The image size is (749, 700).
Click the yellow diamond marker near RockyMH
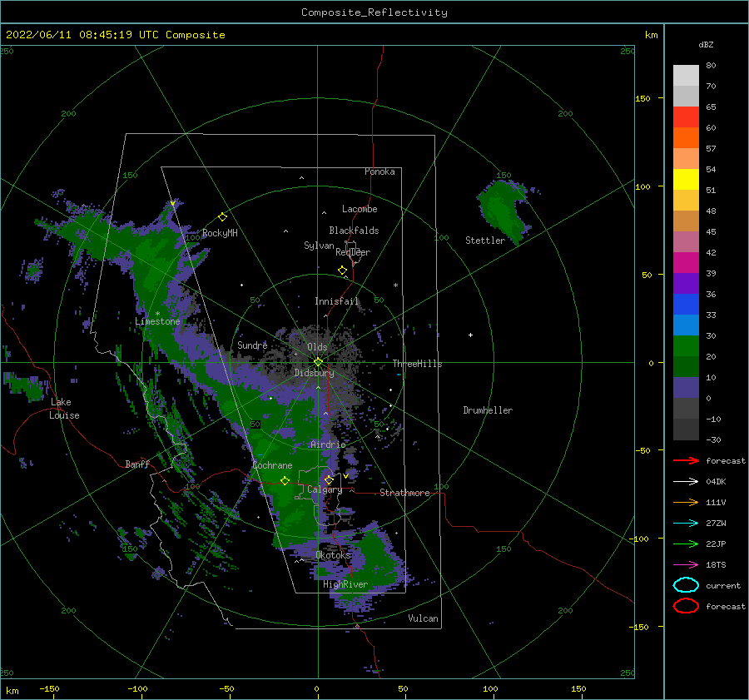pyautogui.click(x=222, y=217)
